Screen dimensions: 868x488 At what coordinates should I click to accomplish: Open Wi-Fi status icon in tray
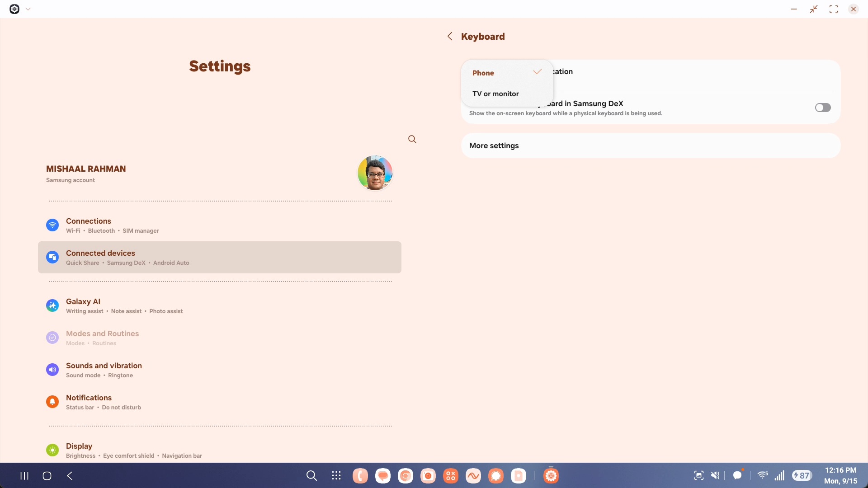(763, 475)
